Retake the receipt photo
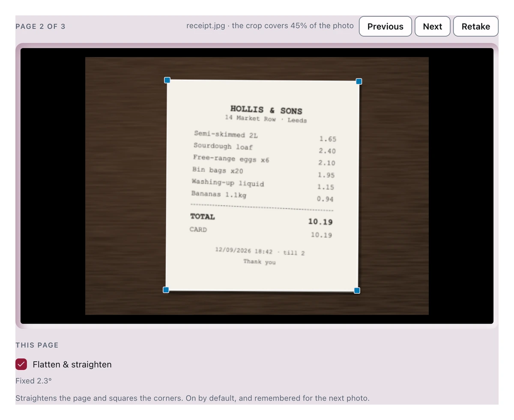Screen dimensions: 514x420 476,26
